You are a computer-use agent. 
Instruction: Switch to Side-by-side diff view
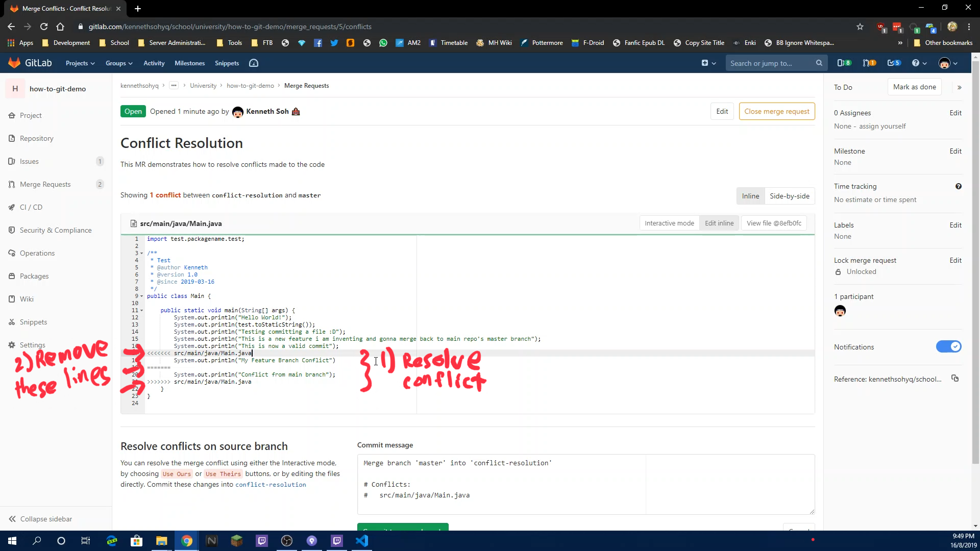pos(790,196)
